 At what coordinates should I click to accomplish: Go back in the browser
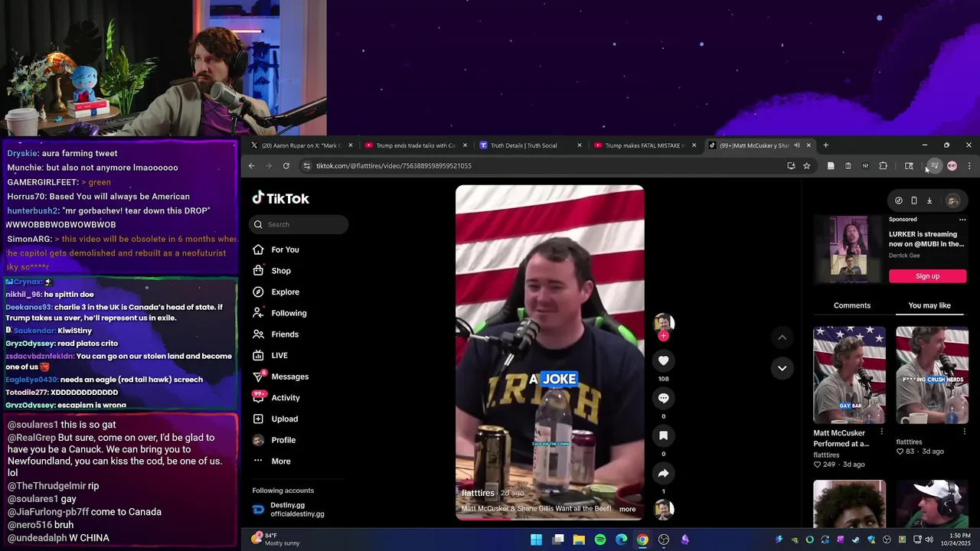tap(251, 166)
